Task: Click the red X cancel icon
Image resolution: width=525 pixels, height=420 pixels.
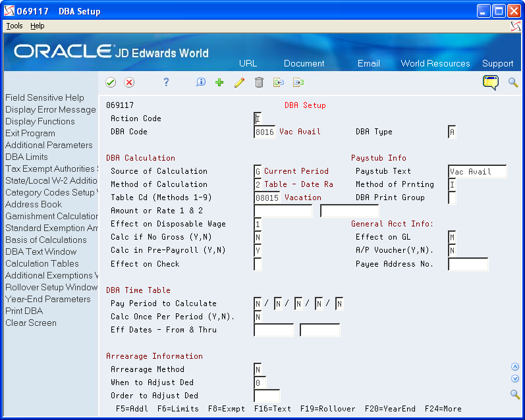Action: 129,82
